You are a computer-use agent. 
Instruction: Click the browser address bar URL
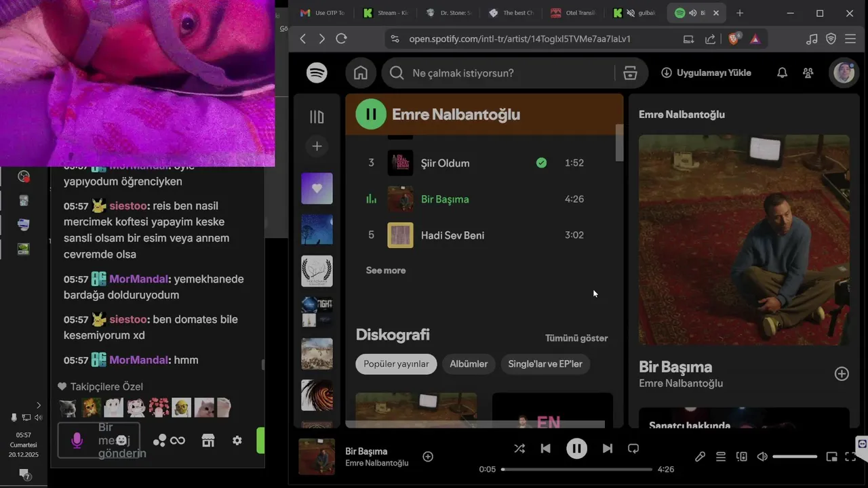pos(519,39)
